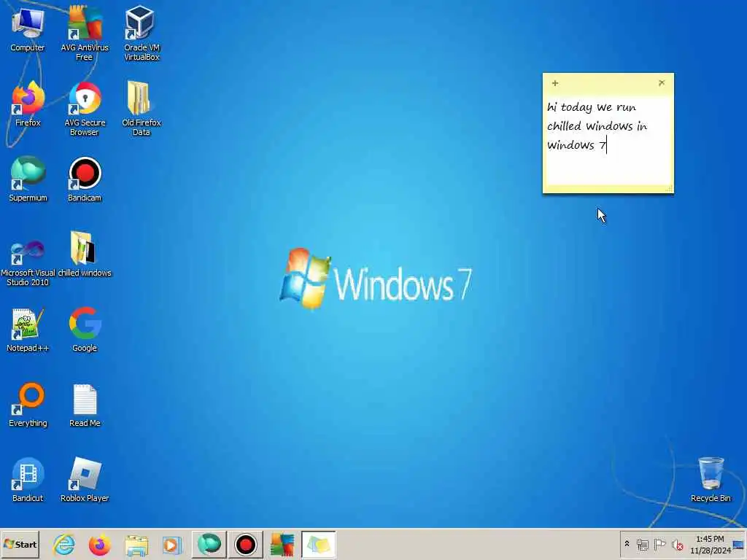This screenshot has height=560, width=747.
Task: Select the Old Firefox Data folder
Action: pyautogui.click(x=141, y=109)
